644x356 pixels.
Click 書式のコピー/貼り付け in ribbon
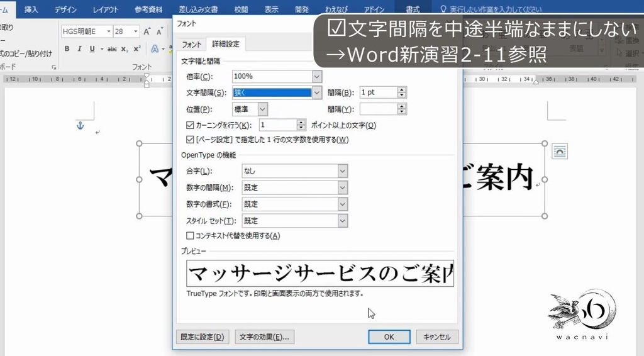point(26,53)
